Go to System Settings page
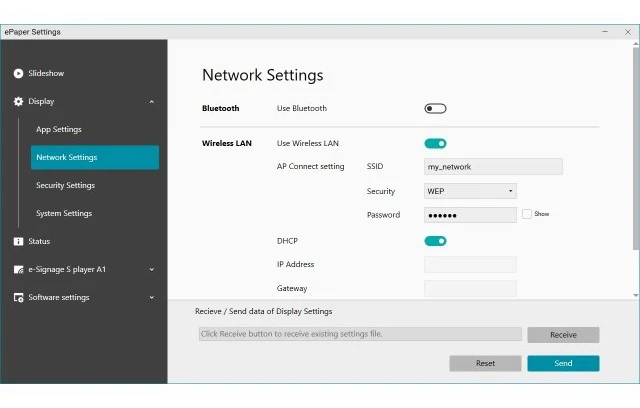This screenshot has height=408, width=640. [64, 213]
